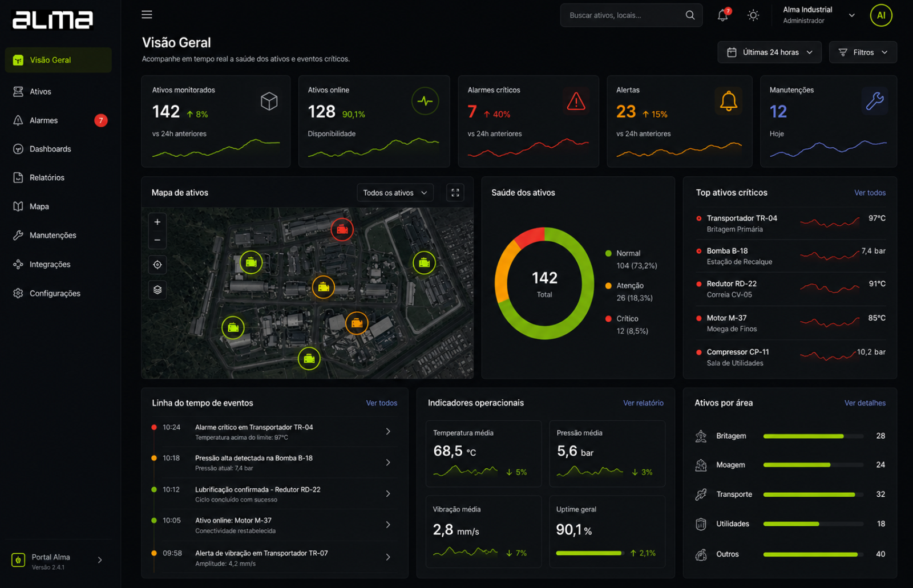Zoom out on the asset map
Viewport: 913px width, 588px height.
(x=157, y=240)
